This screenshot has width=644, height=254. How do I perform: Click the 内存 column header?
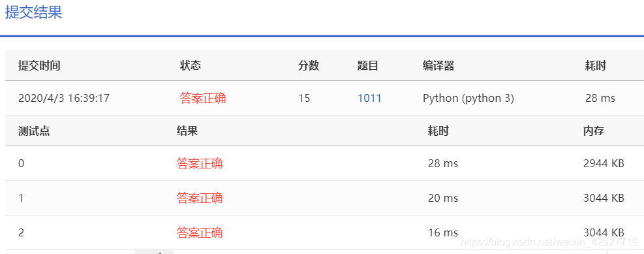click(x=594, y=131)
